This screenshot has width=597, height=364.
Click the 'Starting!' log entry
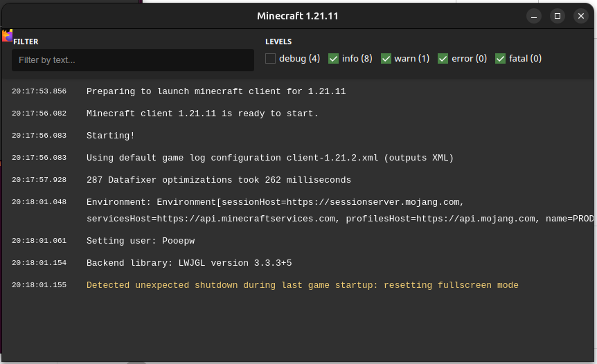coord(110,136)
